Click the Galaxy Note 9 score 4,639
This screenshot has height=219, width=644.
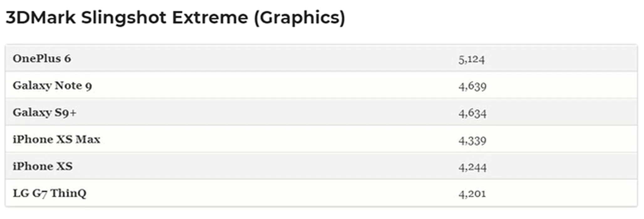[472, 86]
